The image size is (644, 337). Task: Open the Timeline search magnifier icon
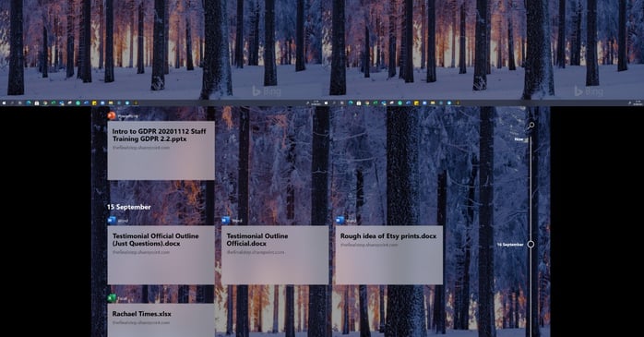click(531, 125)
